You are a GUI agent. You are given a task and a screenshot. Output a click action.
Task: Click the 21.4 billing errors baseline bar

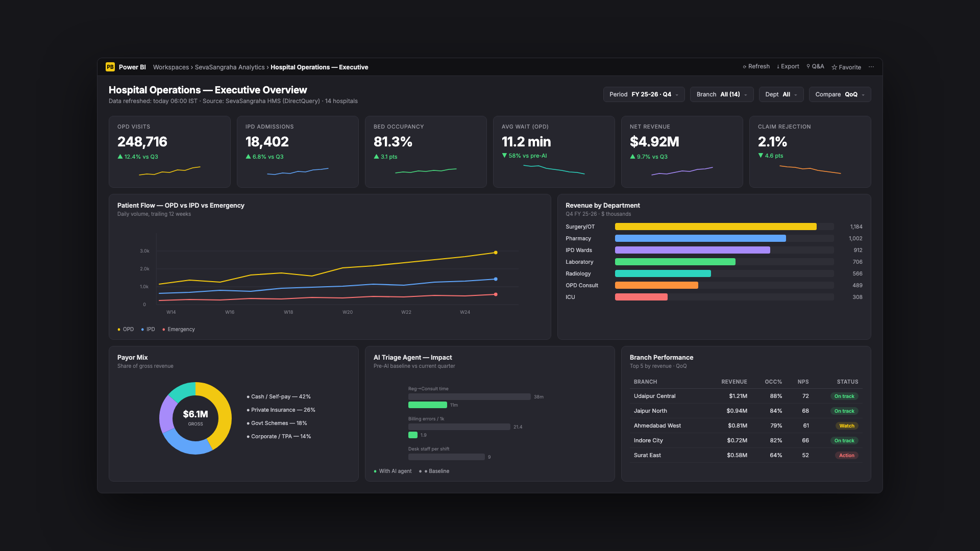(x=459, y=427)
